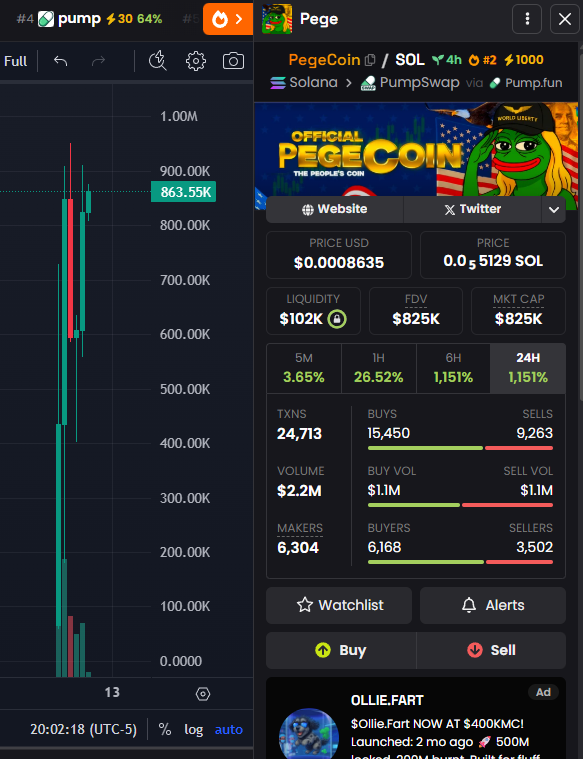The height and width of the screenshot is (759, 583).
Task: Click the Alerts bell icon
Action: click(469, 605)
